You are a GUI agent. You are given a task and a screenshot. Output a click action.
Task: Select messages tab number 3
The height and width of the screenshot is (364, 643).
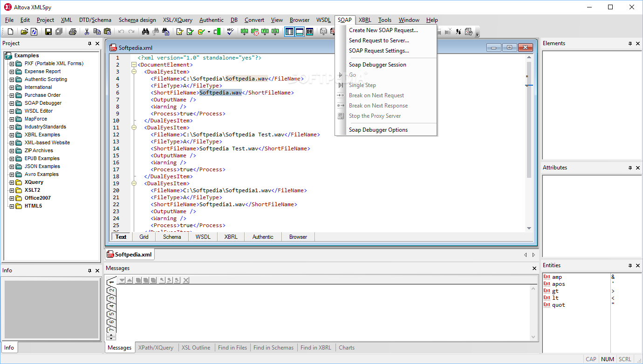111,298
